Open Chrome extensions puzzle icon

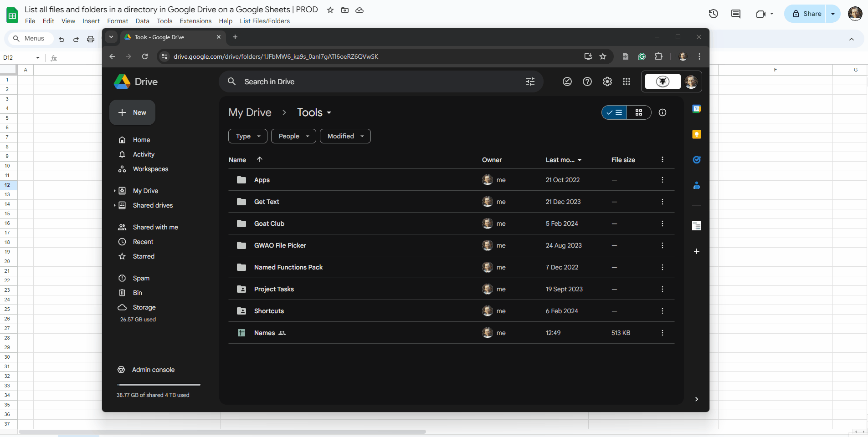[x=658, y=56]
